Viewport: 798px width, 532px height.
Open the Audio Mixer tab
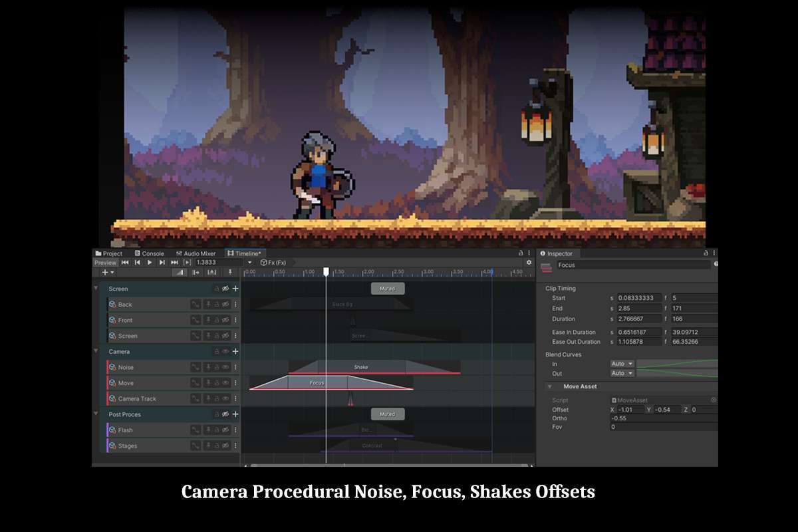(x=196, y=253)
